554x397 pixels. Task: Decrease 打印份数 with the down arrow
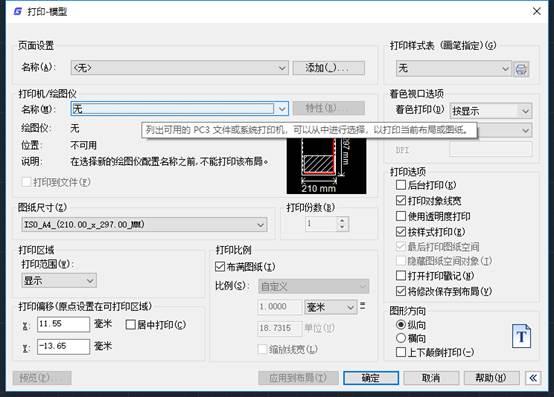click(342, 228)
